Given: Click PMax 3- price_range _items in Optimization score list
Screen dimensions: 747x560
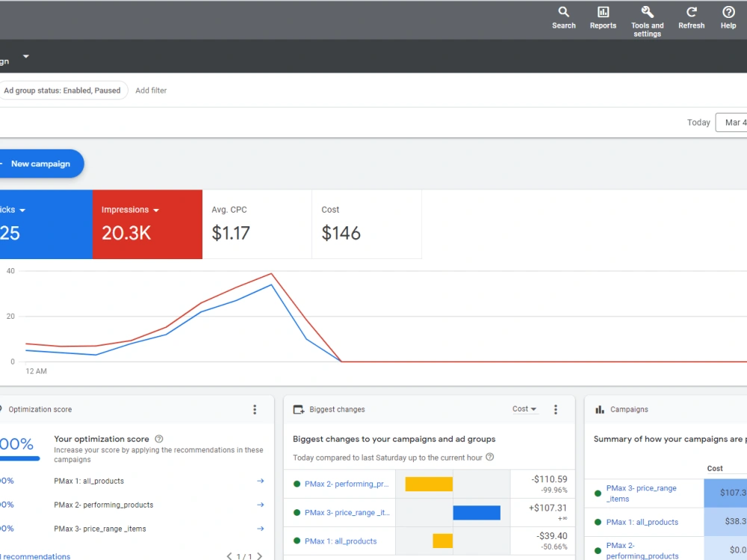Looking at the screenshot, I should point(100,529).
